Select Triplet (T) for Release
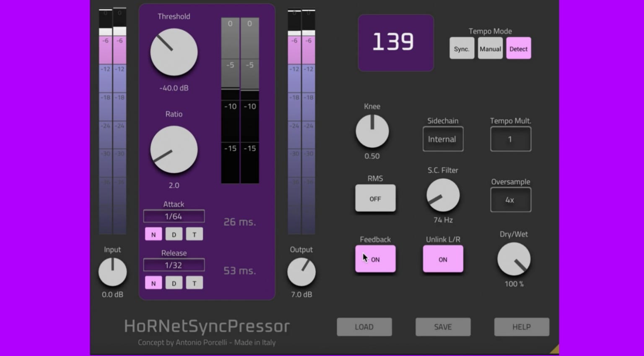The width and height of the screenshot is (644, 356). 194,283
